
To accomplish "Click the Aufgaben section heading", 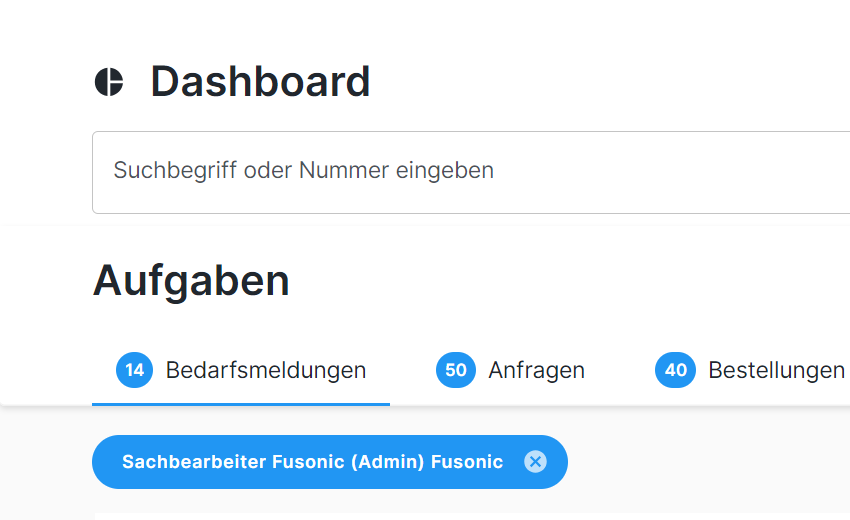I will click(x=191, y=281).
